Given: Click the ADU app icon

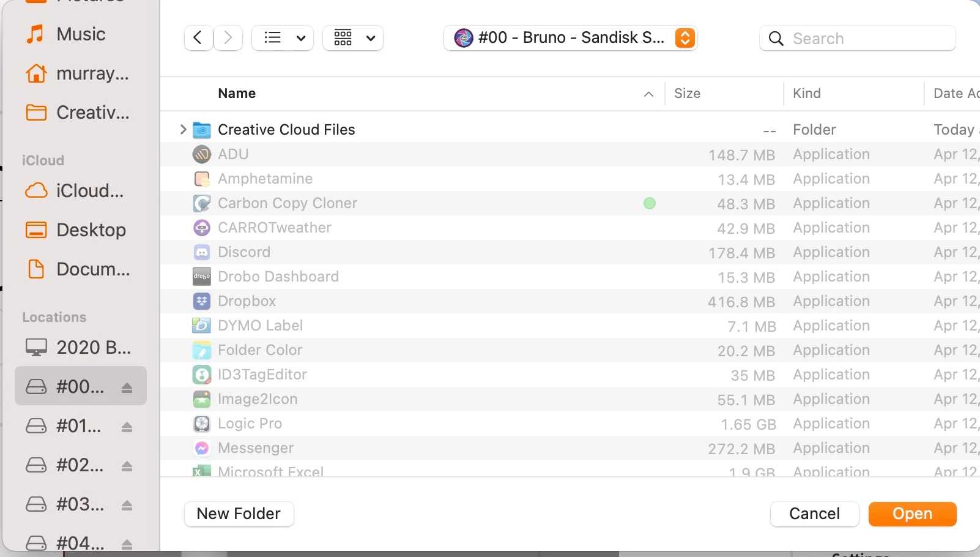Looking at the screenshot, I should click(202, 154).
